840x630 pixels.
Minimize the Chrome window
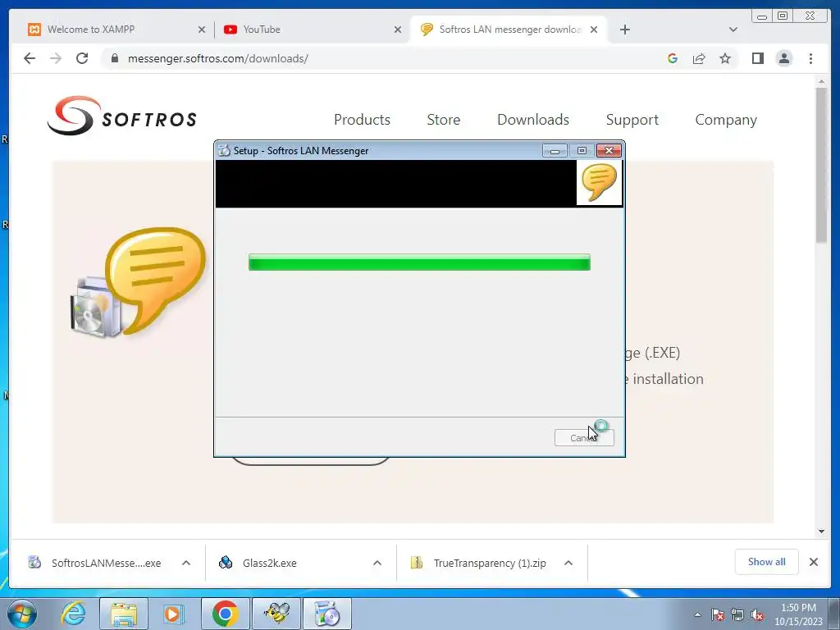(x=762, y=16)
